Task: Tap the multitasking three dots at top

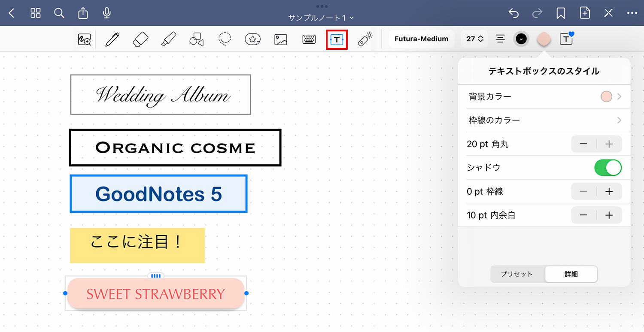Action: [322, 6]
